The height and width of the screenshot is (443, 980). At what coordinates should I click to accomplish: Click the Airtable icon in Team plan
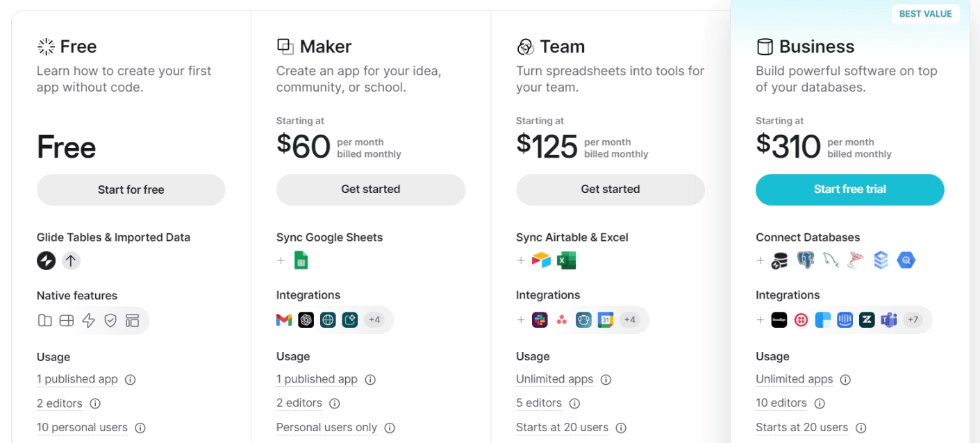541,260
